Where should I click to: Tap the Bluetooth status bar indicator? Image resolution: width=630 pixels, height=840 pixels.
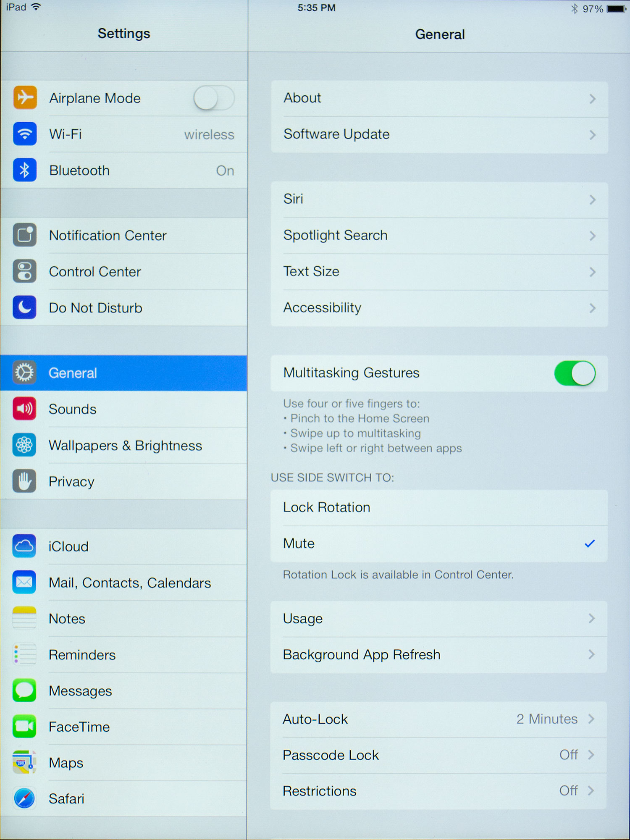(574, 9)
